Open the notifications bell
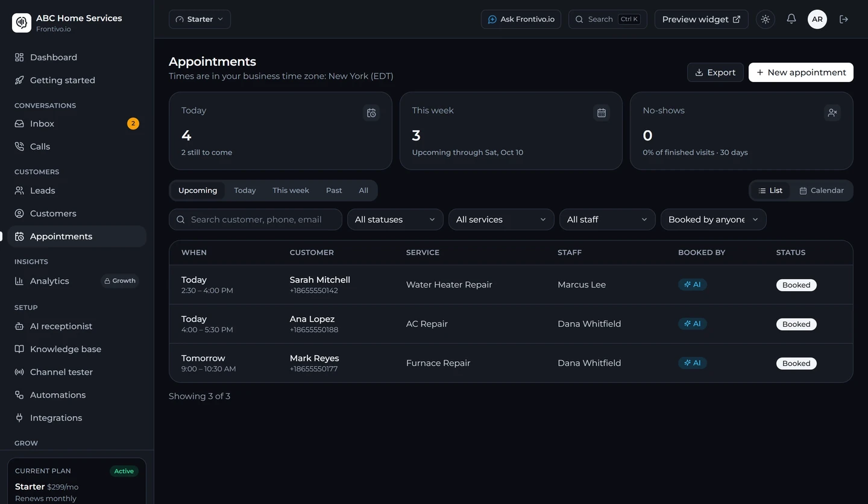868x504 pixels. pos(791,19)
